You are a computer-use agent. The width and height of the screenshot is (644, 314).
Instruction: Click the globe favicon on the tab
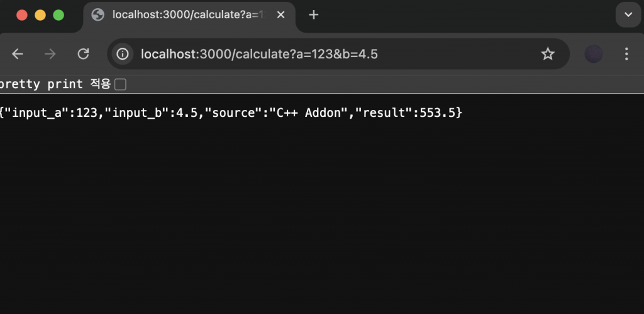97,14
